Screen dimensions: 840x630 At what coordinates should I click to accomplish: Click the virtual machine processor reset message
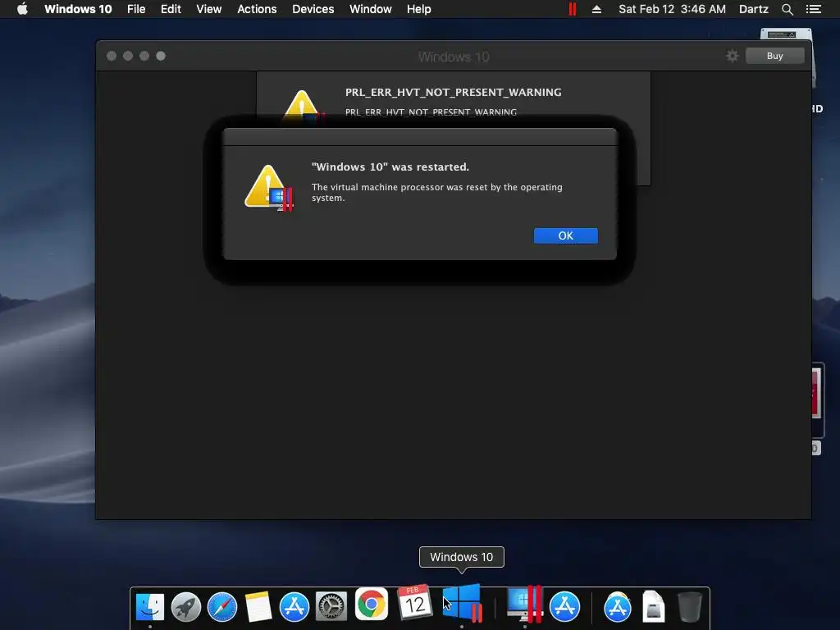[x=437, y=192]
